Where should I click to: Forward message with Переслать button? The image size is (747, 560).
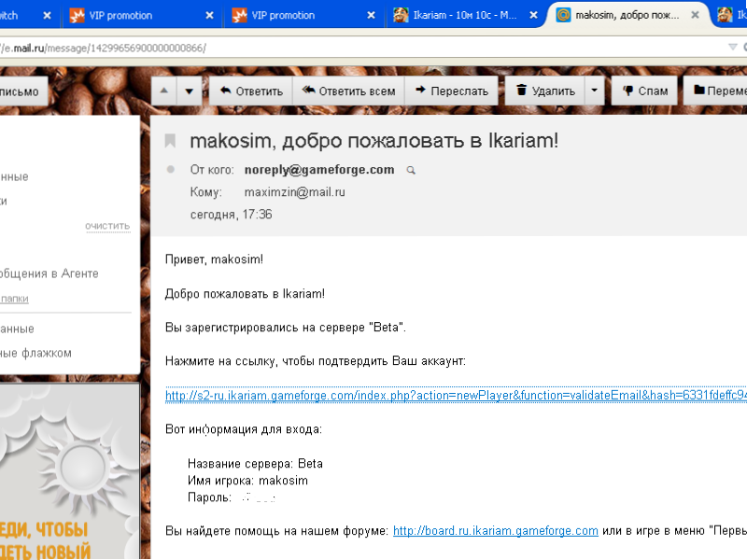pos(451,91)
